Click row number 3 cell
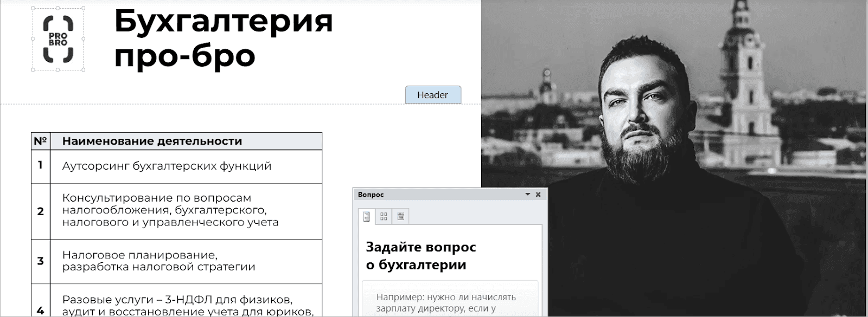This screenshot has width=868, height=317. coord(41,261)
